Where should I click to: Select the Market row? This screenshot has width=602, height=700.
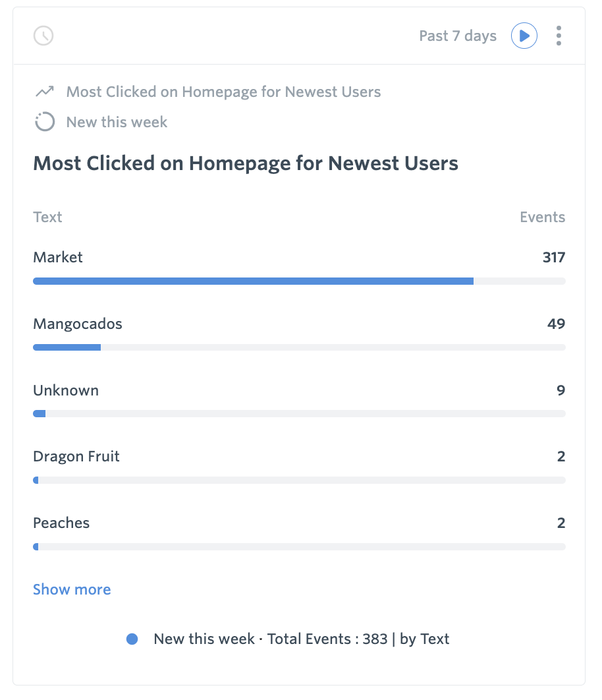(x=57, y=258)
